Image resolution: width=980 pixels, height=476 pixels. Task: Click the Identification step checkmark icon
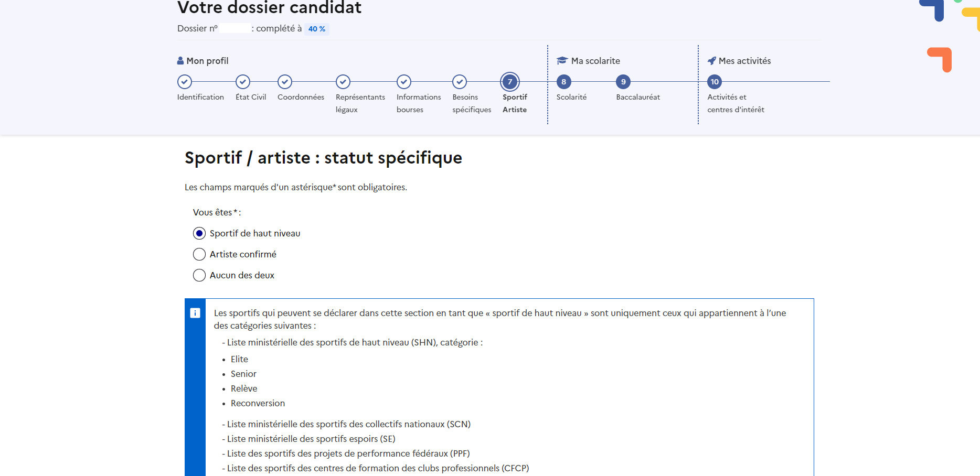pos(185,82)
